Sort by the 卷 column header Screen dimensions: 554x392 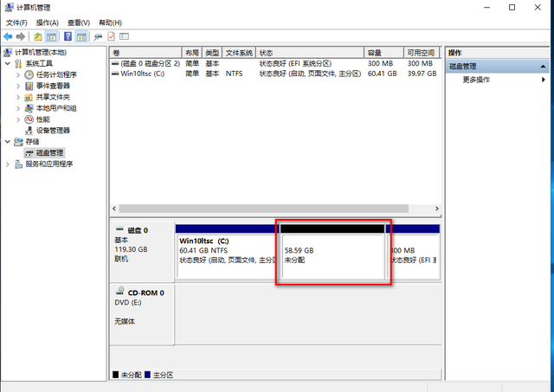click(x=145, y=53)
